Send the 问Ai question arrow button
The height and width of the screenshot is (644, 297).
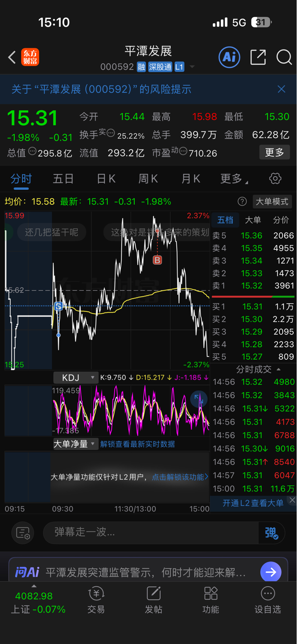click(x=271, y=572)
